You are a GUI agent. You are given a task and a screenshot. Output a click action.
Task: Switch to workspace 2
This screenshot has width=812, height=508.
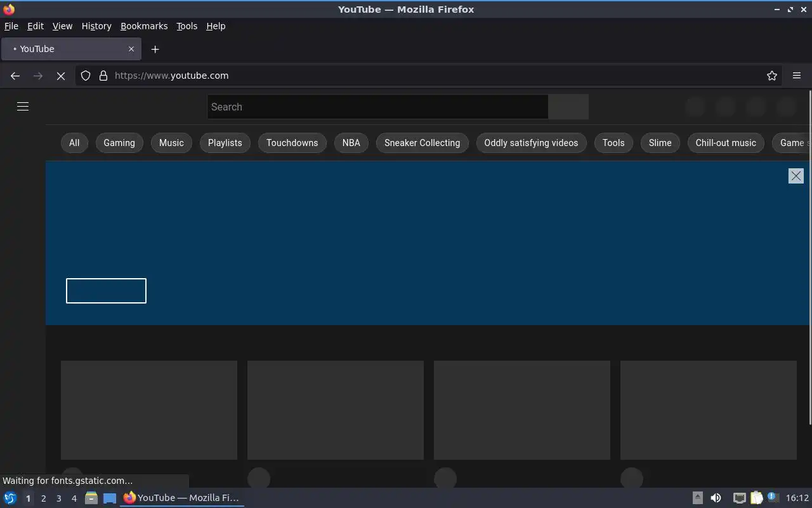(43, 498)
